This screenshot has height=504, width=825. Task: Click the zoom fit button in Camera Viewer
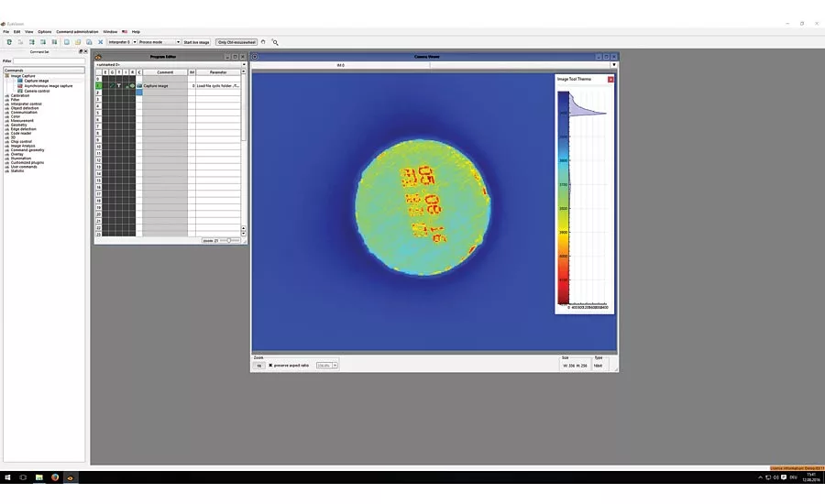[258, 365]
